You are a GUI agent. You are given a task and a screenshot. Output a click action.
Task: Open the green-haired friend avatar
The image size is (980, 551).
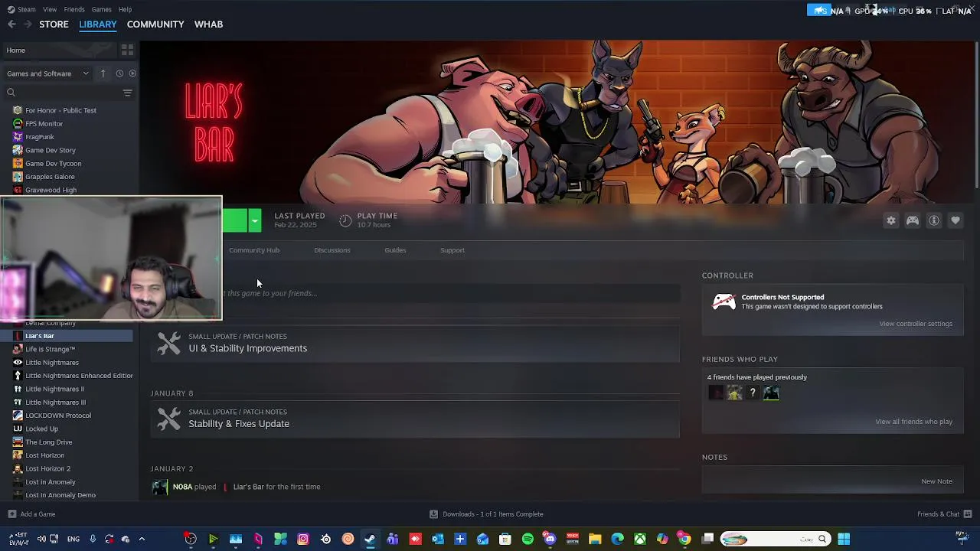[x=734, y=393]
